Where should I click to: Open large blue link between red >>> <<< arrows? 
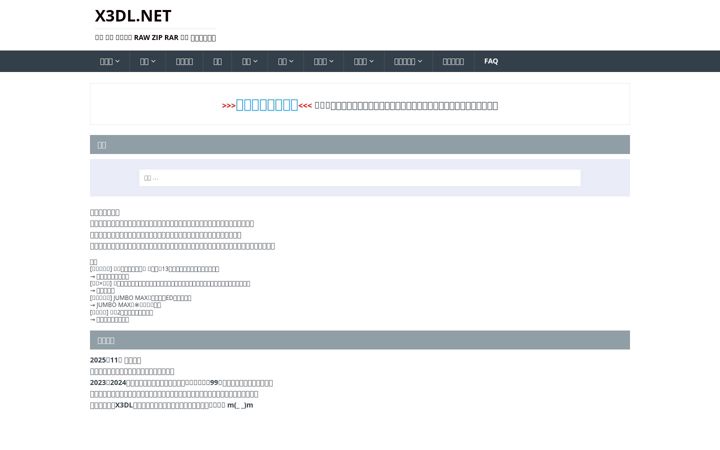pos(267,105)
